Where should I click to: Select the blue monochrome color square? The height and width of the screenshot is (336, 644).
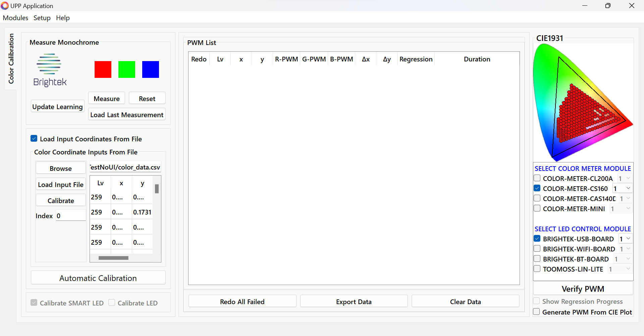click(x=150, y=69)
